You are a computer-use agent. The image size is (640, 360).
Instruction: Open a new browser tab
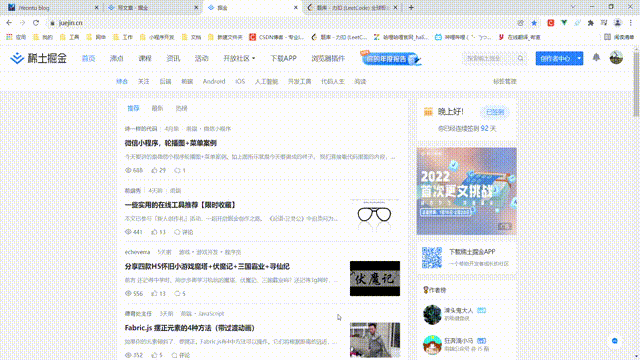[411, 7]
